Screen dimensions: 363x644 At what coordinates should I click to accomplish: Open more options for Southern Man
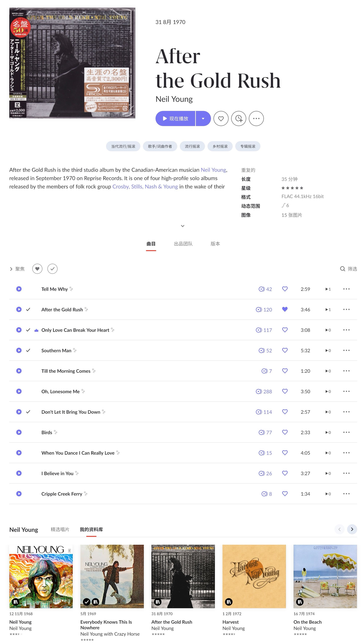click(x=346, y=351)
